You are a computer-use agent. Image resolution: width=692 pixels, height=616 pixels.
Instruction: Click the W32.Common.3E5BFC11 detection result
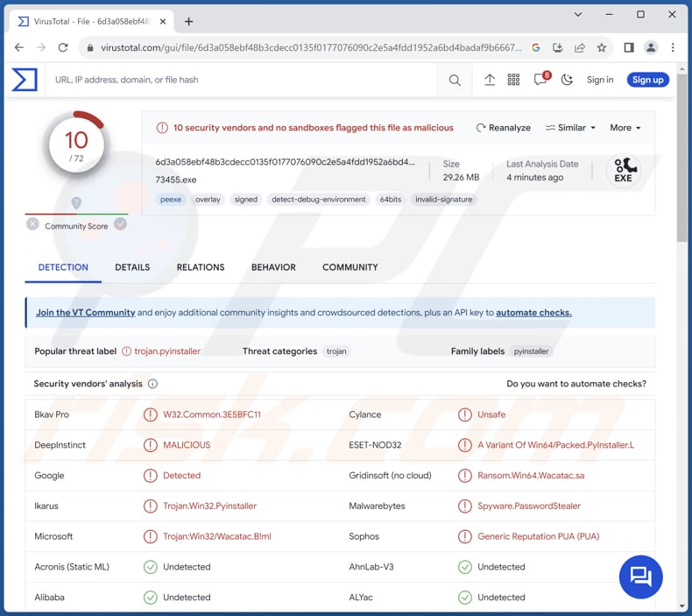click(212, 414)
